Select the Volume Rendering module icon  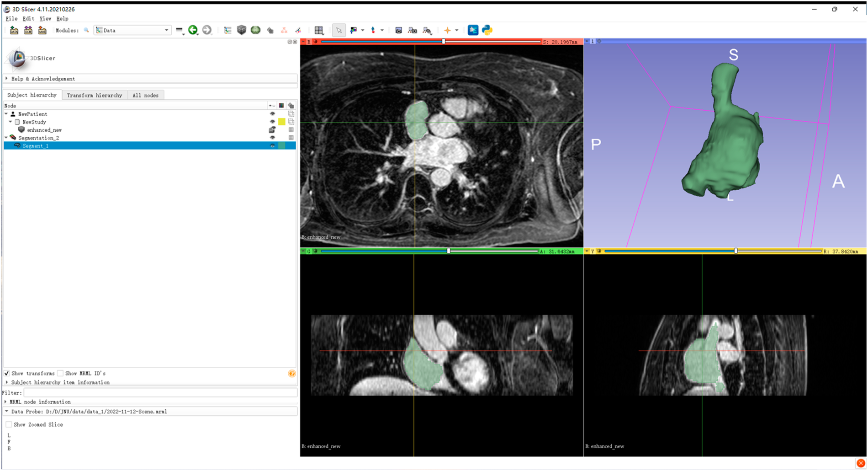pos(255,30)
